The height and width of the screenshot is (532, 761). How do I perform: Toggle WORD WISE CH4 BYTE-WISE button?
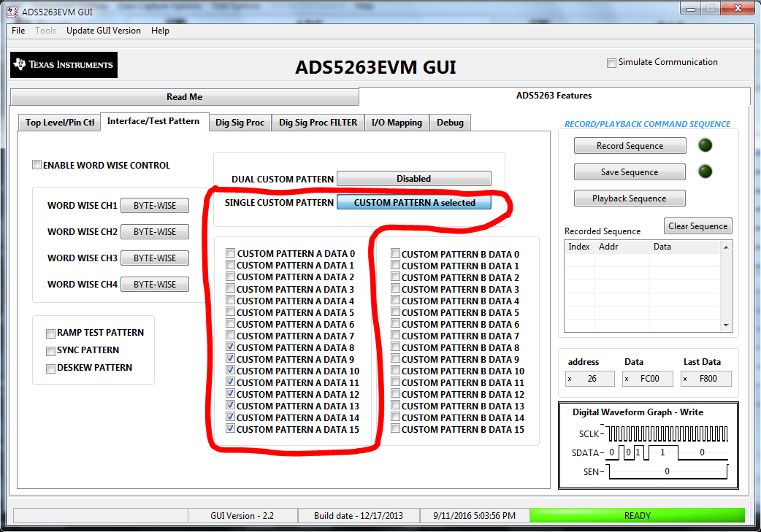pos(155,284)
